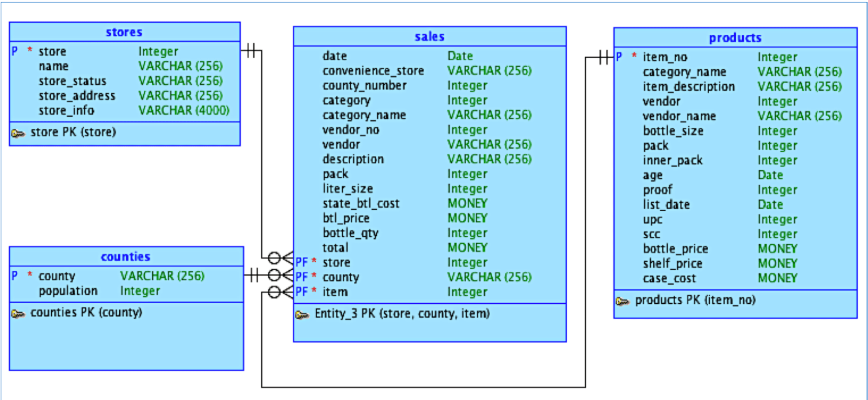Click the proof column in products
Image resolution: width=868 pixels, height=400 pixels.
(657, 190)
